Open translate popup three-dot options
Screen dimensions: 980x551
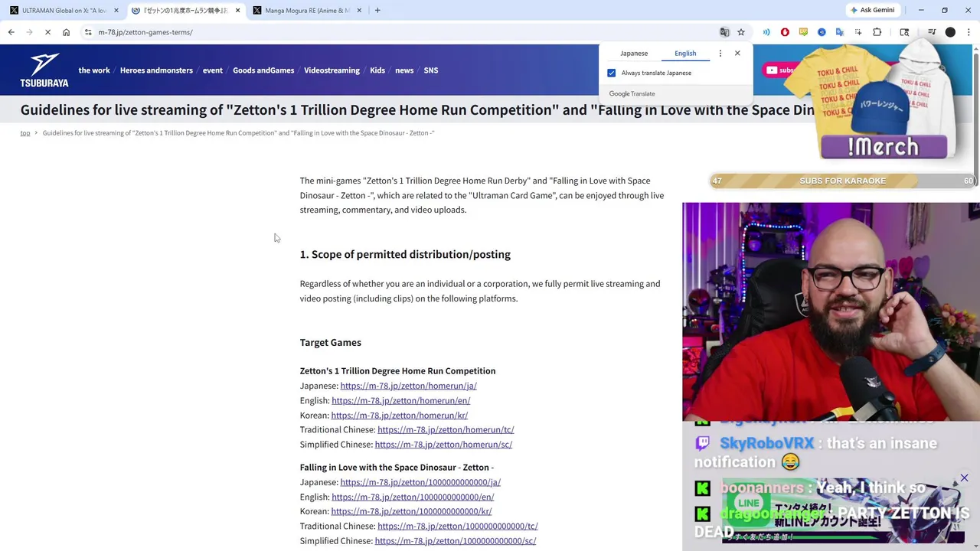pos(720,53)
